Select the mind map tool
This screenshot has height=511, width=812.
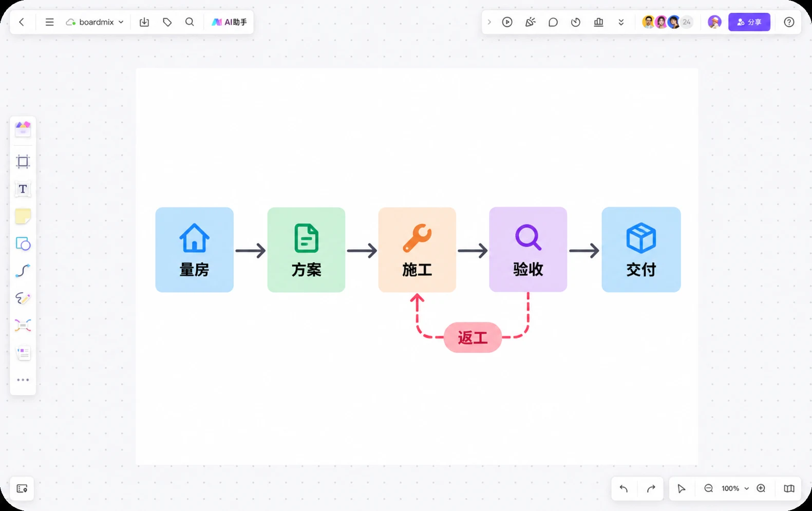tap(23, 325)
